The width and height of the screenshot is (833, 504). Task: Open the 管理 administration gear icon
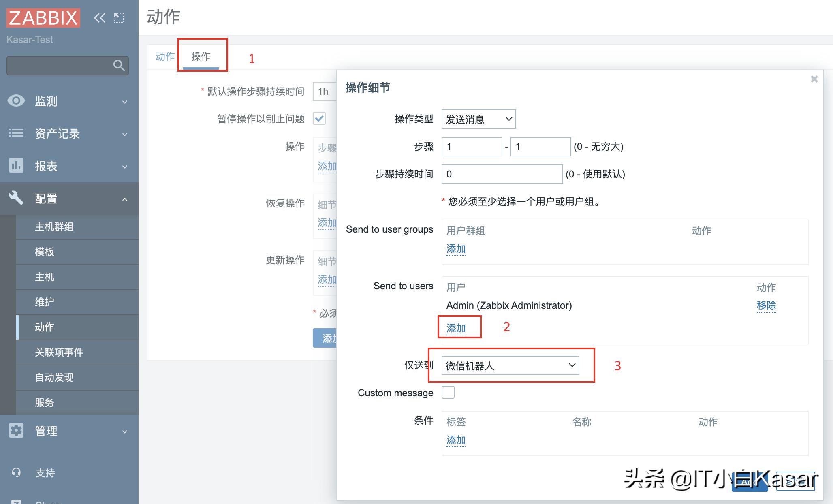16,431
